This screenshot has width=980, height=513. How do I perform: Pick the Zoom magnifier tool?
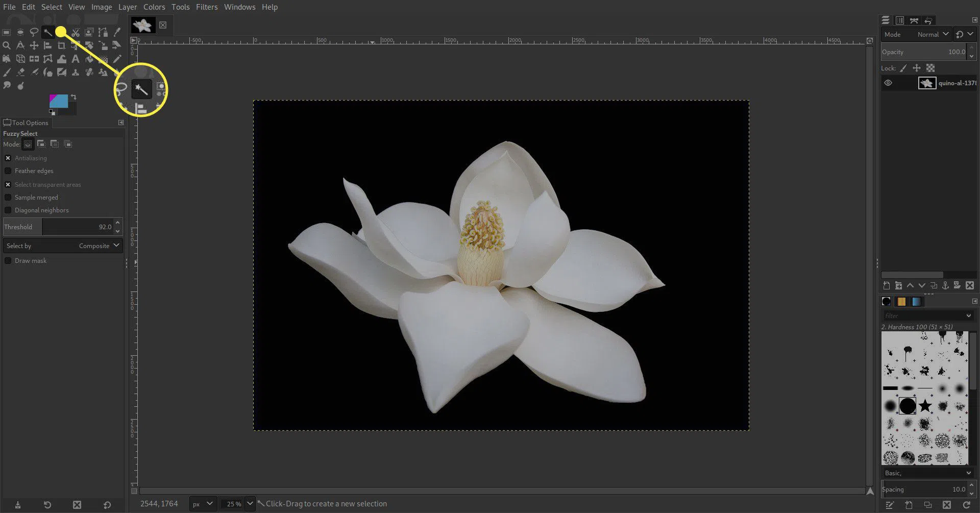(x=7, y=45)
